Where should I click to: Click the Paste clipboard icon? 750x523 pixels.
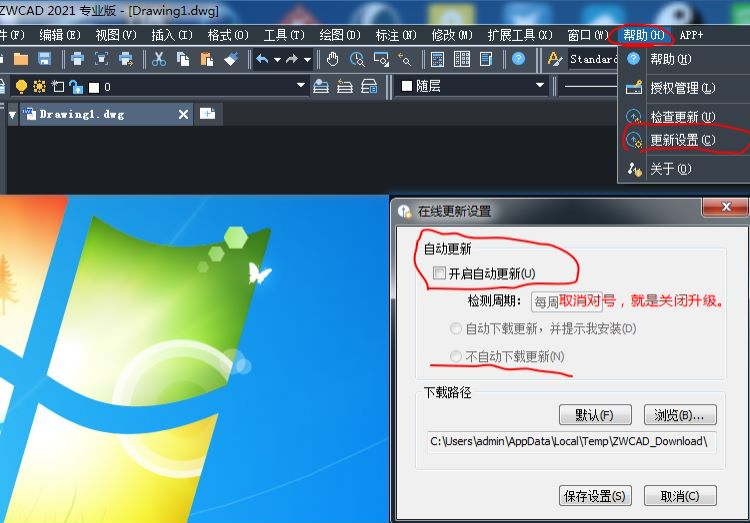207,59
